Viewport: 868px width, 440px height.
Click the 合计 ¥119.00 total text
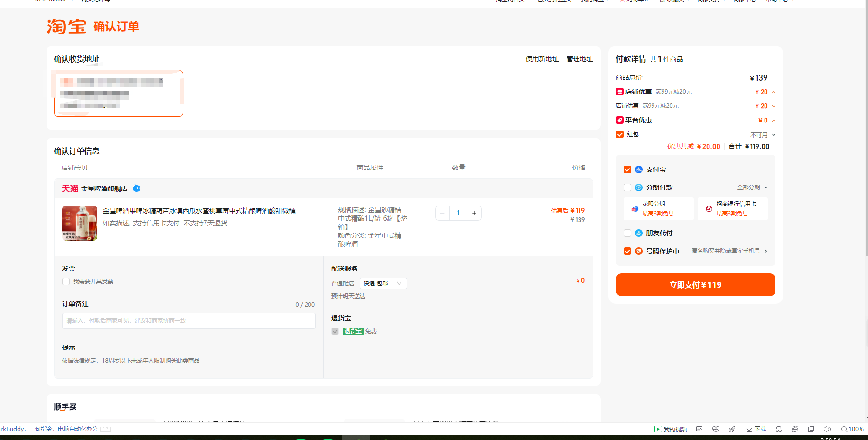pyautogui.click(x=749, y=147)
